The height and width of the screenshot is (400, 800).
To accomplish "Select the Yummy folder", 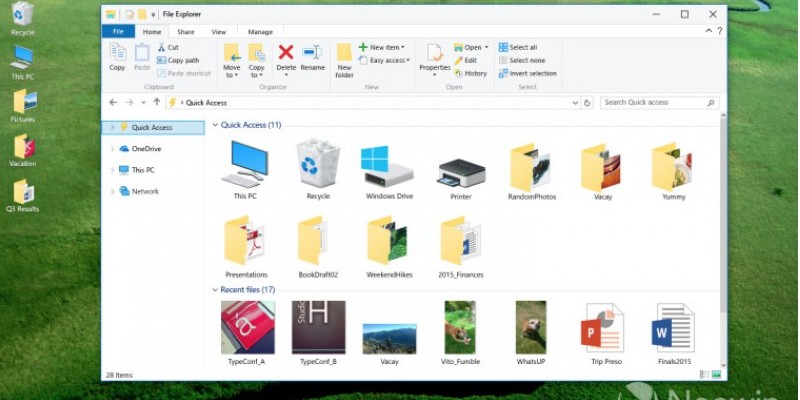I will click(673, 172).
